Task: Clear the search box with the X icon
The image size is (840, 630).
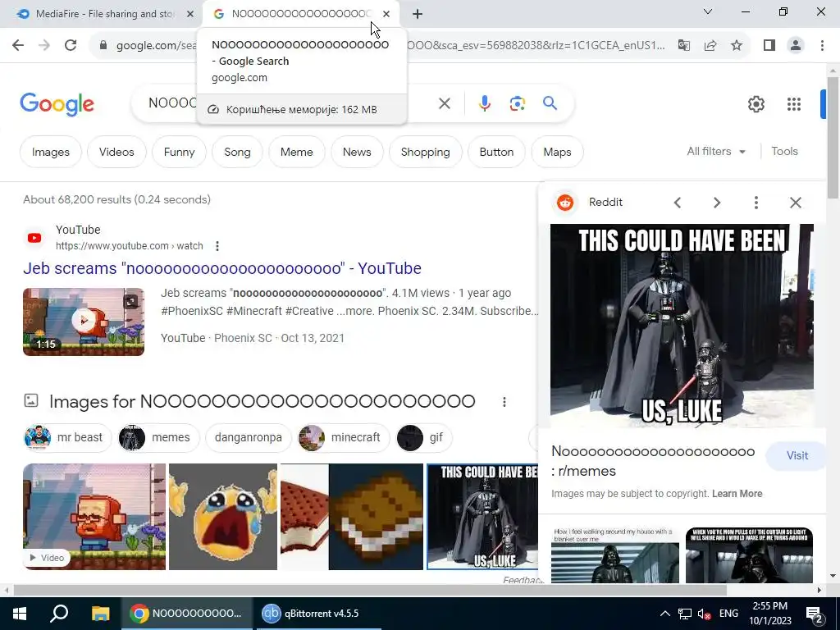Action: coord(445,103)
